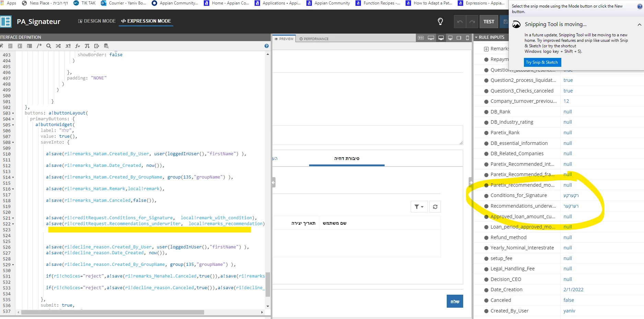Open the PREVIEW tab
644x319 pixels.
284,39
